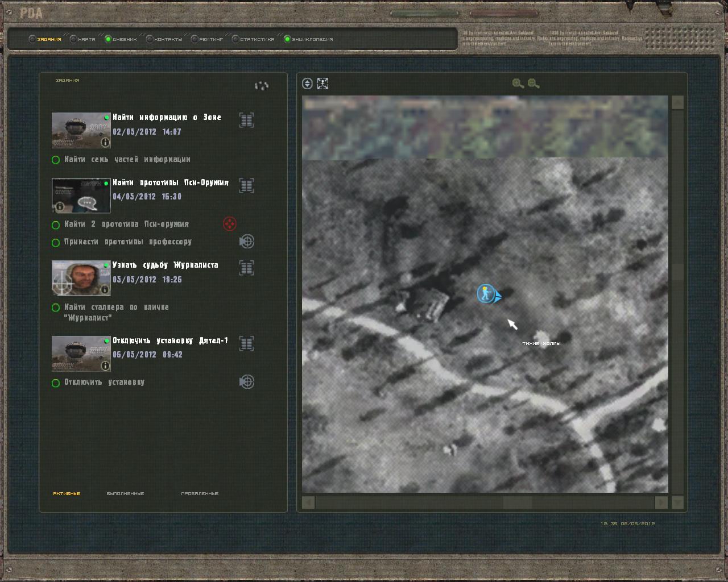Viewport: 728px width, 582px height.
Task: Select task 'Узнать судьбу Журналиста'
Action: (165, 265)
